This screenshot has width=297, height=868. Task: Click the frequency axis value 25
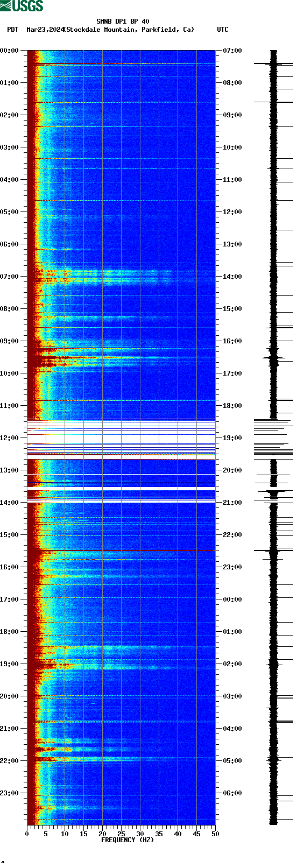(x=121, y=834)
